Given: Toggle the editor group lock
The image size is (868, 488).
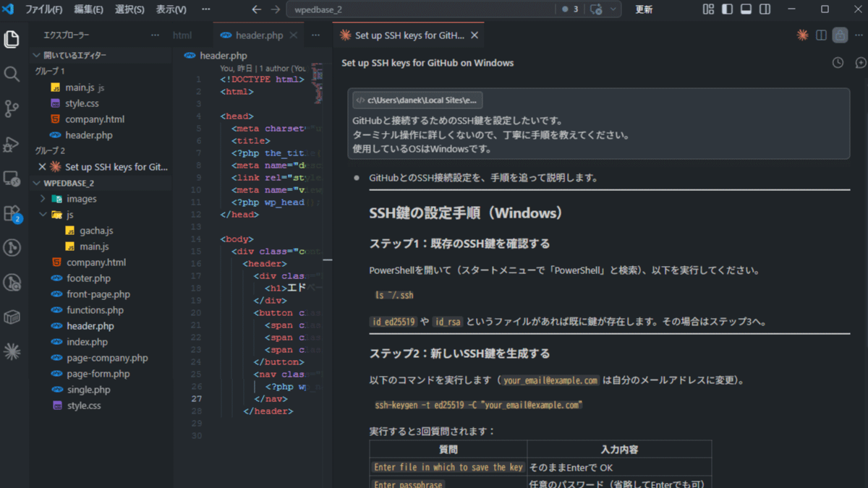Looking at the screenshot, I should click(x=840, y=35).
